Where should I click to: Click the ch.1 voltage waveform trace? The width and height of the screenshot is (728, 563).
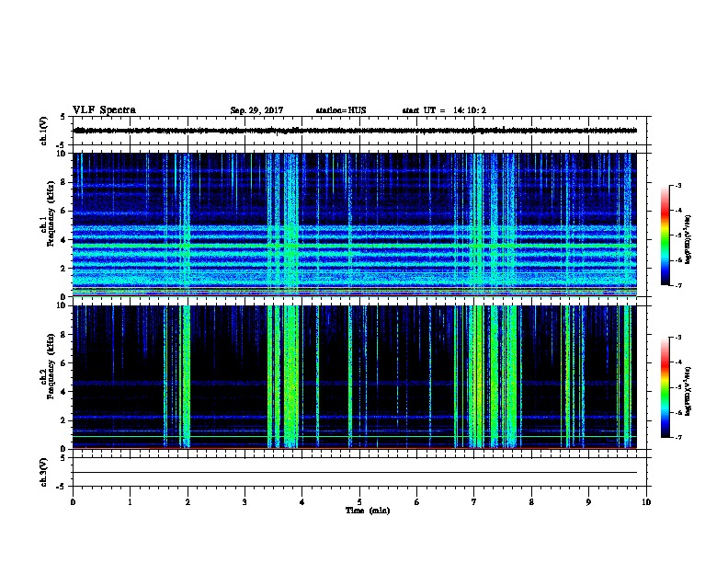355,131
